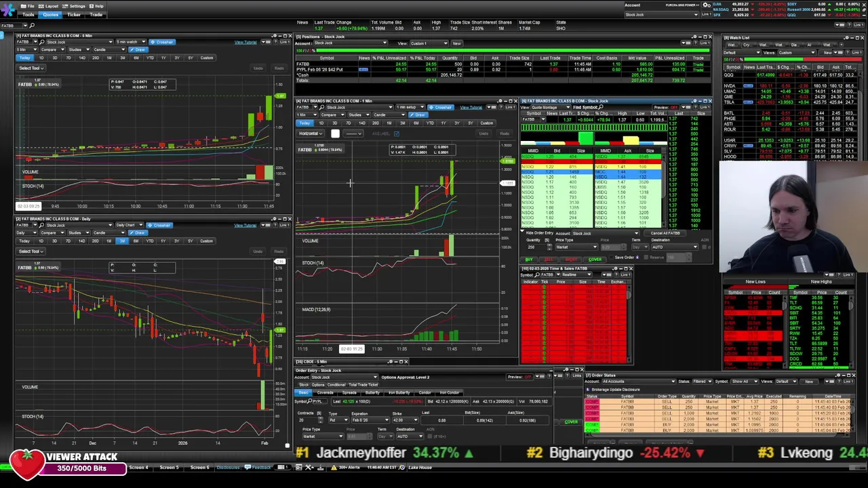Switch to the Trade tab
The width and height of the screenshot is (868, 488).
pyautogui.click(x=96, y=14)
